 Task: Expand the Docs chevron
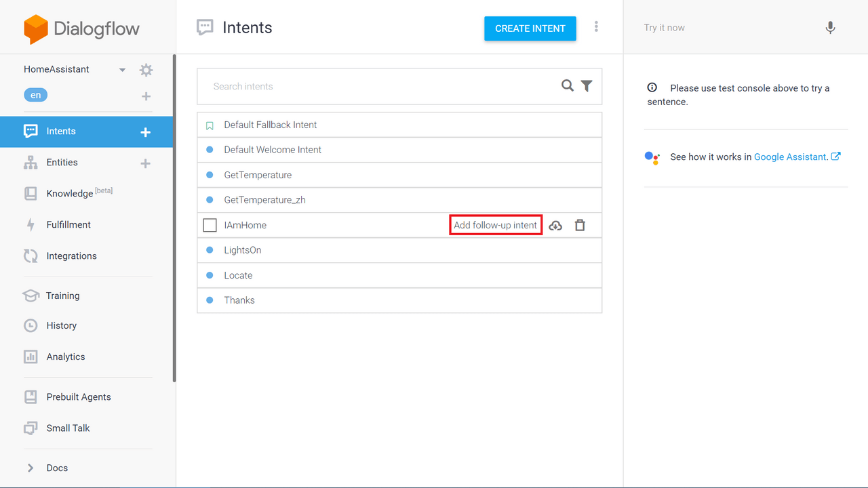click(31, 468)
